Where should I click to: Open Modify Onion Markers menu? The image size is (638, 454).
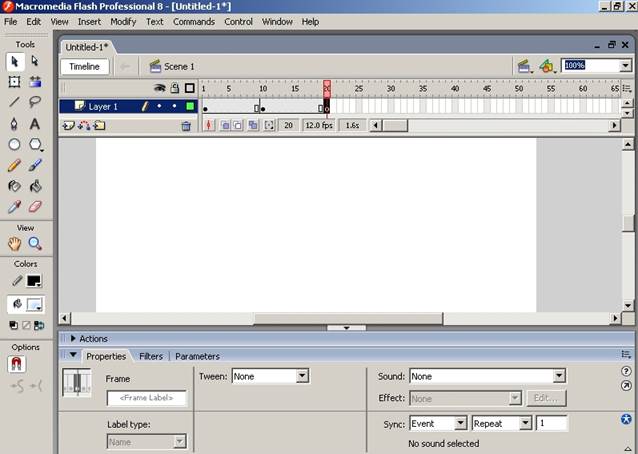pos(269,125)
